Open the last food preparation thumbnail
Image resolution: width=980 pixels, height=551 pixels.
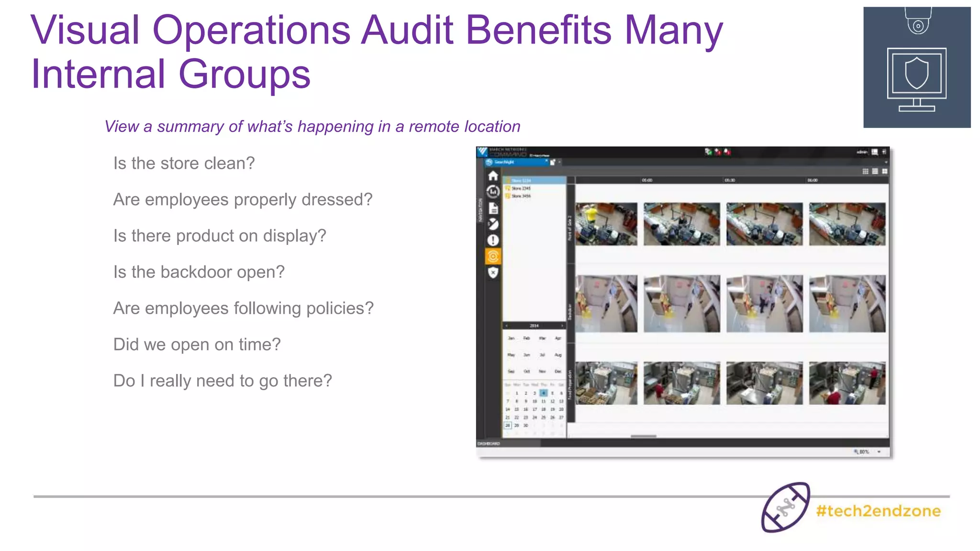pos(847,383)
